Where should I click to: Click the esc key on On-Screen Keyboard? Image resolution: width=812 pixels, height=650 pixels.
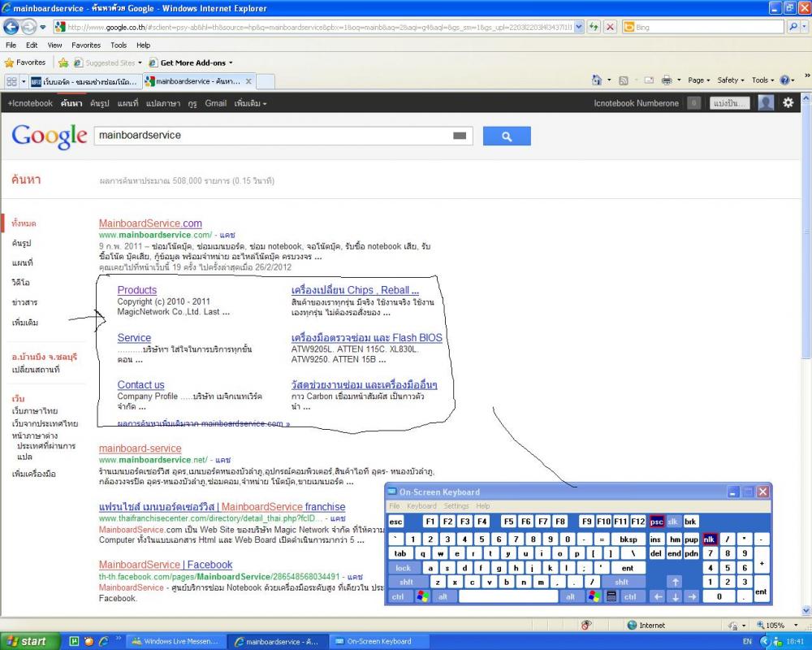click(395, 522)
